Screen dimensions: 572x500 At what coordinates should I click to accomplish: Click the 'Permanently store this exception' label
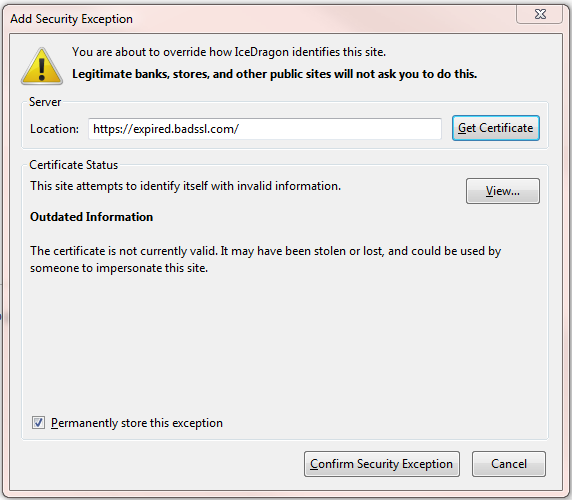click(x=137, y=423)
